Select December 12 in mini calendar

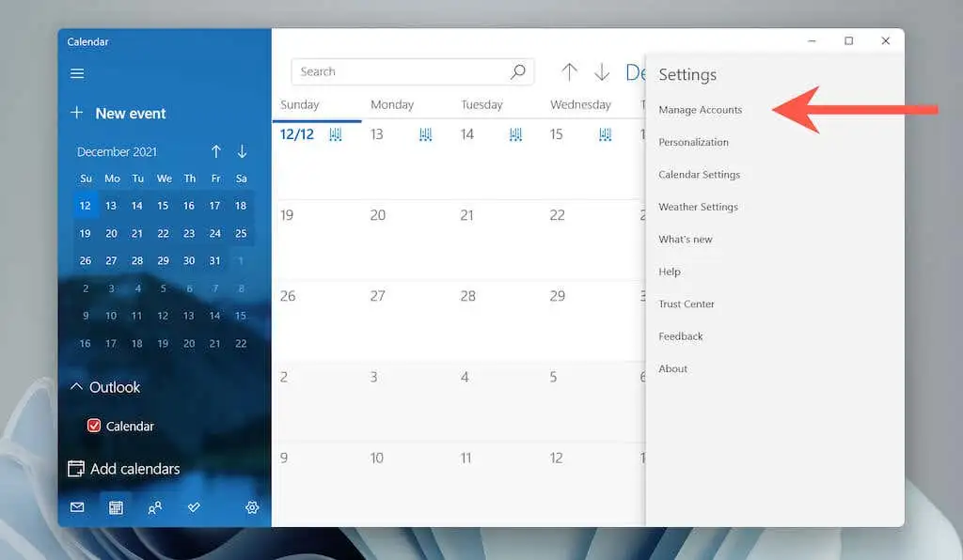(x=85, y=206)
